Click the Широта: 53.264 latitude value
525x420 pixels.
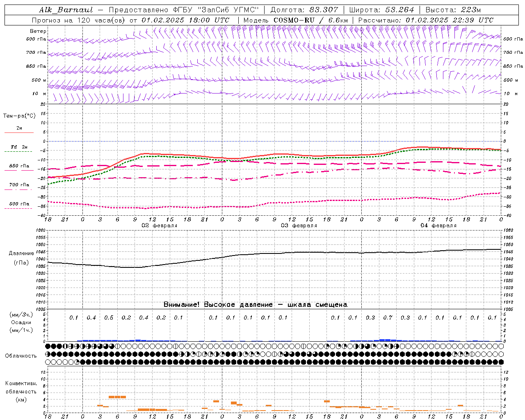(381, 10)
